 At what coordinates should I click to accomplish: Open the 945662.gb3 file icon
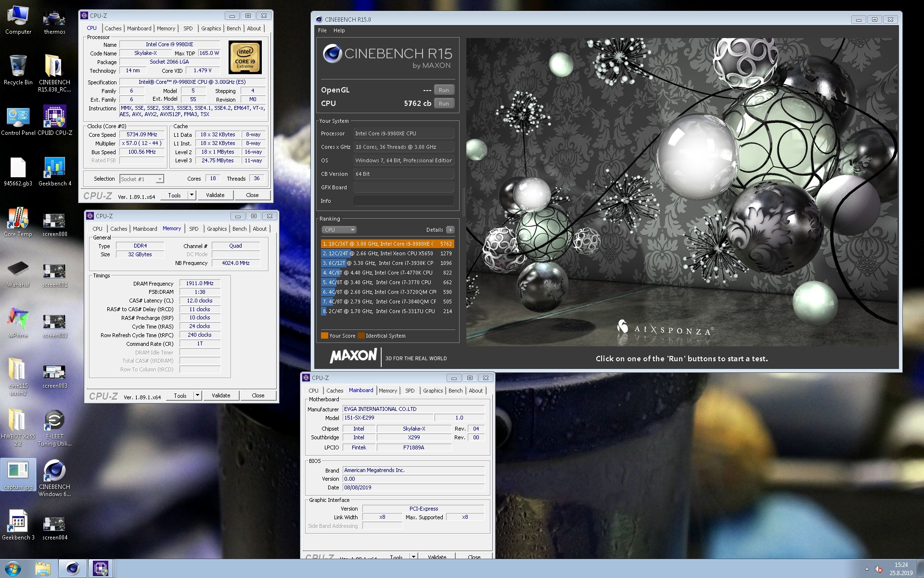(x=18, y=172)
